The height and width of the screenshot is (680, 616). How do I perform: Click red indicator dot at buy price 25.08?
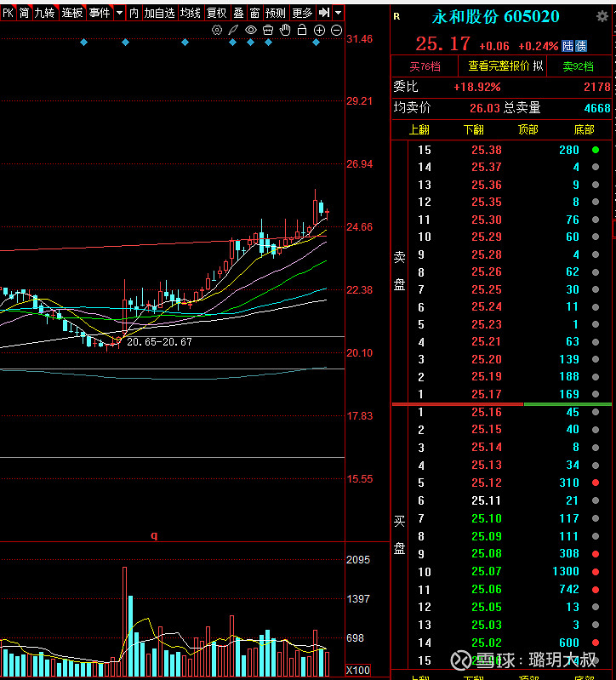point(596,554)
